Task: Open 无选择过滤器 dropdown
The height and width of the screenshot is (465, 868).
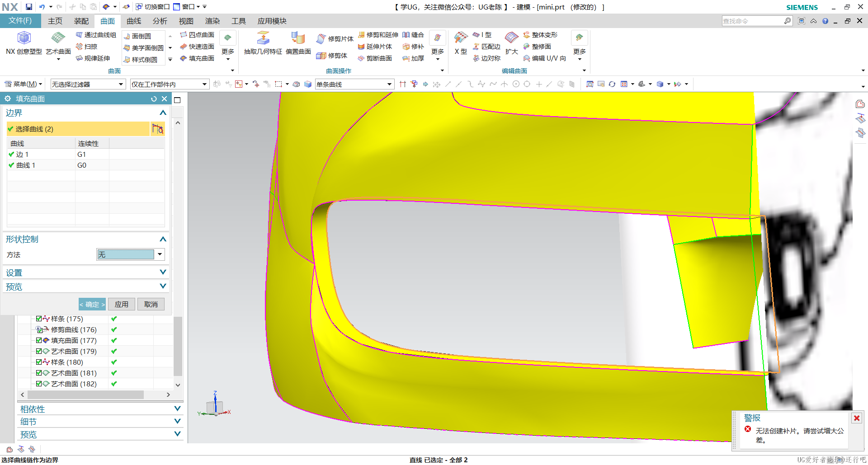Action: (88, 84)
